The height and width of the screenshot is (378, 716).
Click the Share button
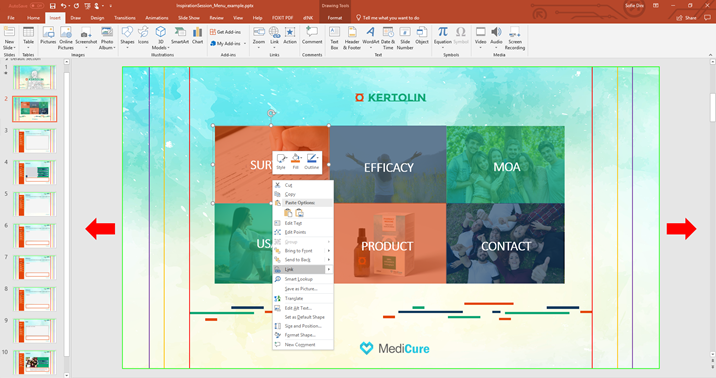pyautogui.click(x=687, y=18)
